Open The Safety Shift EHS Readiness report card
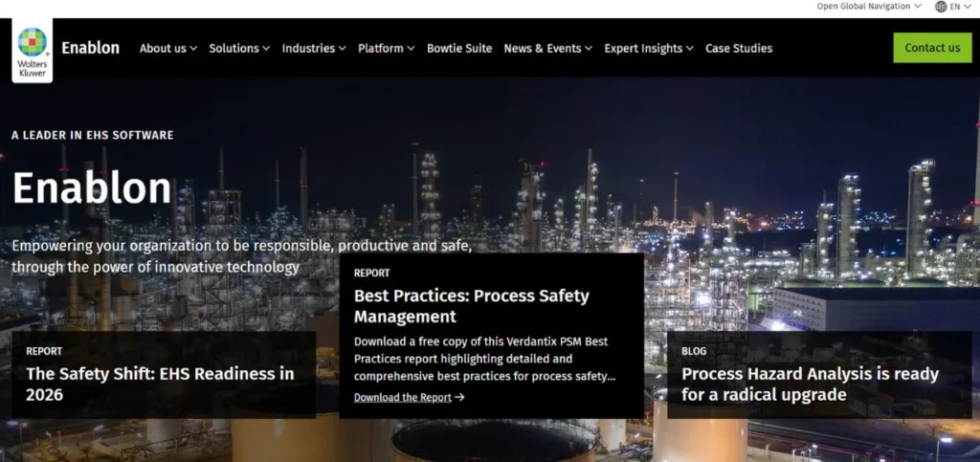This screenshot has height=462, width=980. 164,375
